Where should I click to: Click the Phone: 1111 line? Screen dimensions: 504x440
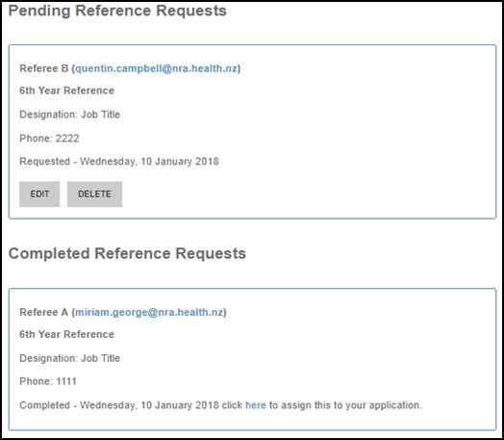[x=48, y=381]
